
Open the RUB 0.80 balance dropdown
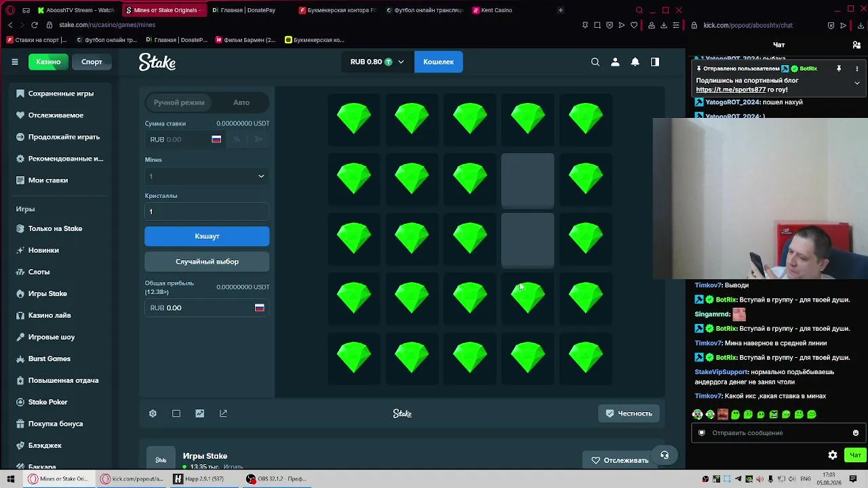(x=376, y=62)
